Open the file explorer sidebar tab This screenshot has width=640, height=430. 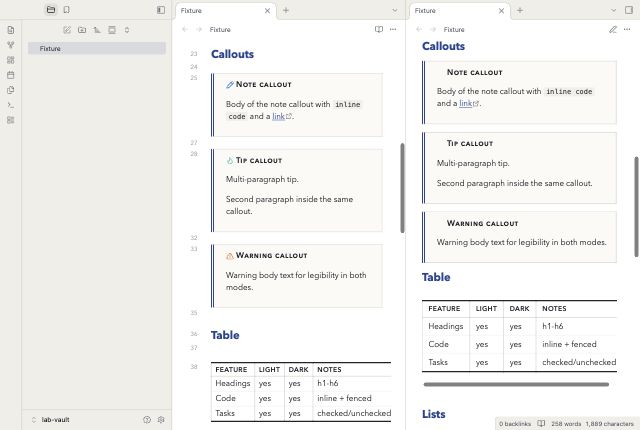pos(51,10)
